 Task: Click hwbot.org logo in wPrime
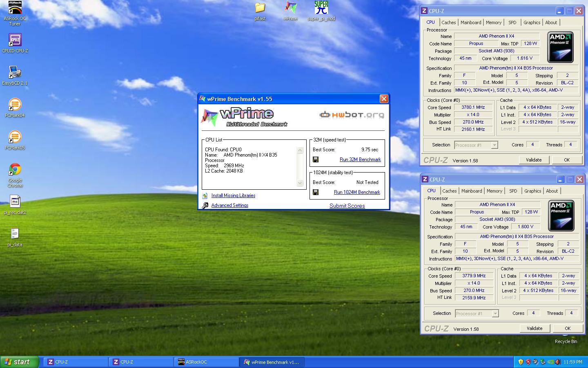click(352, 115)
